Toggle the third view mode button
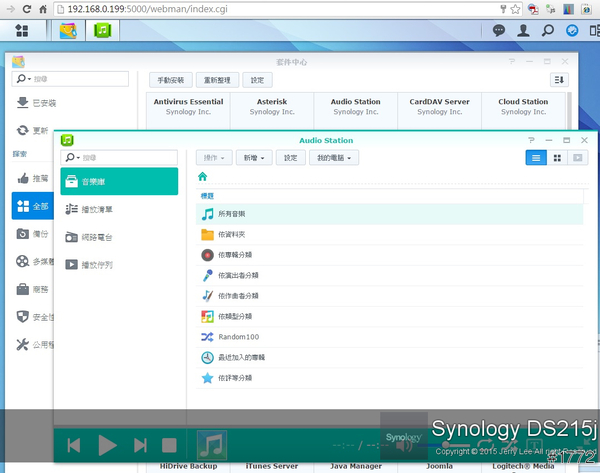The width and height of the screenshot is (600, 473). [577, 158]
